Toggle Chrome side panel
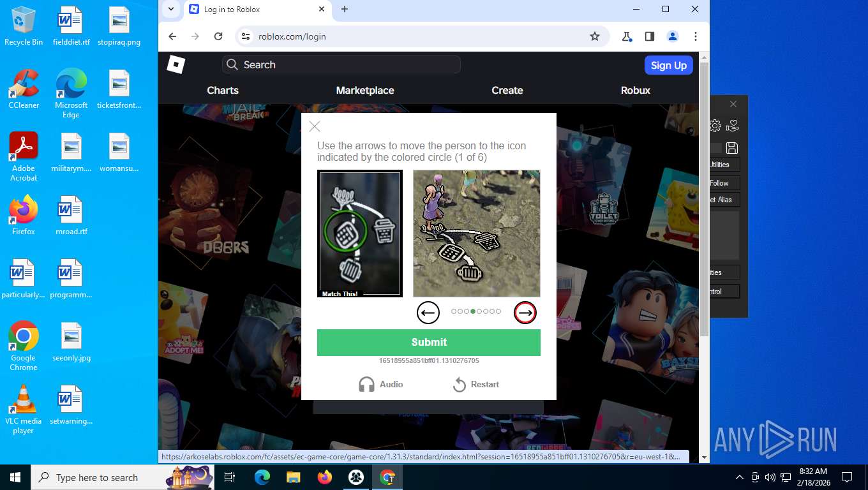 [650, 36]
